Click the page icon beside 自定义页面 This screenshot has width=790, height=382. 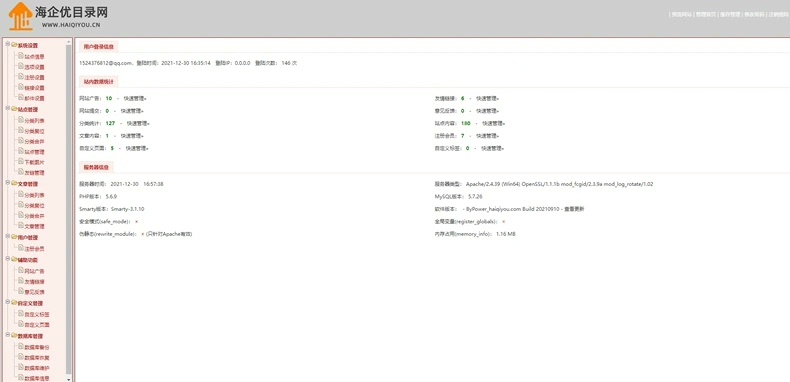[x=21, y=325]
